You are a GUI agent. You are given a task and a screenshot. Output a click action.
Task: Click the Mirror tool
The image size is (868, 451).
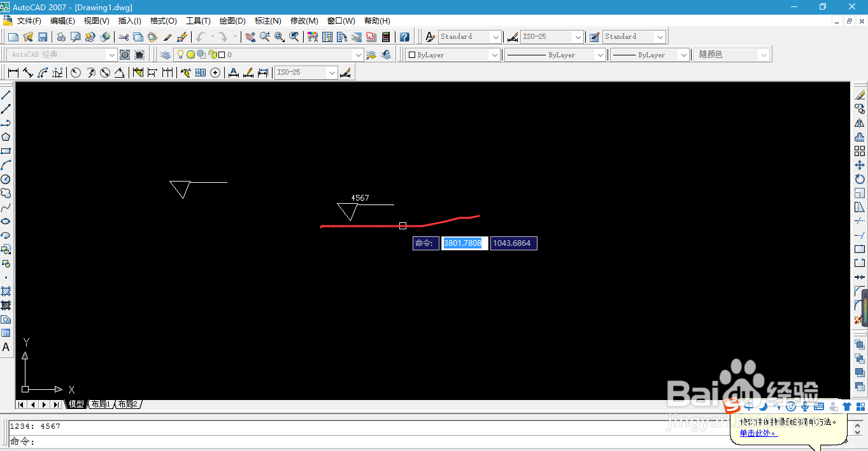(x=860, y=123)
